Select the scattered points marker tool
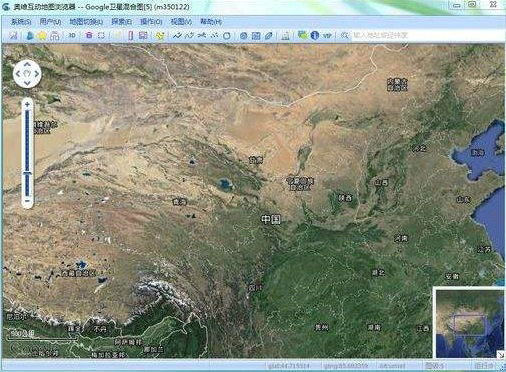The width and height of the screenshot is (506, 372). (215, 35)
